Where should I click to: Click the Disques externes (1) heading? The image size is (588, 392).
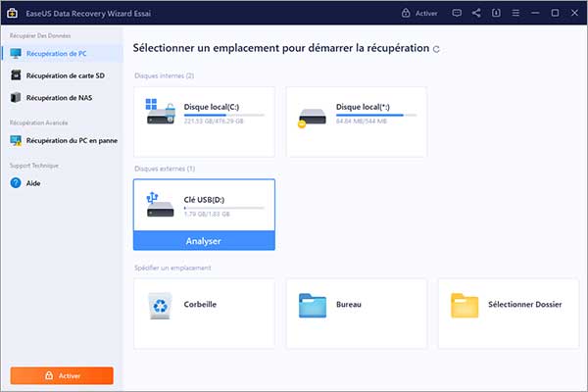click(x=165, y=169)
